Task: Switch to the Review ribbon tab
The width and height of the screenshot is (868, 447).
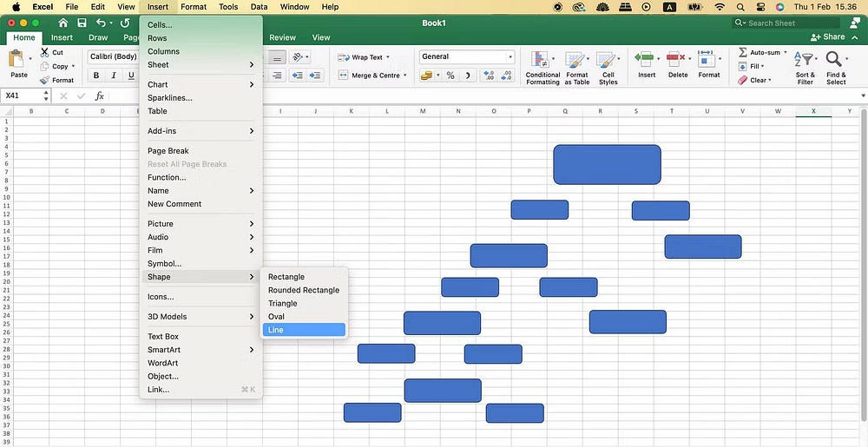Action: pos(282,37)
